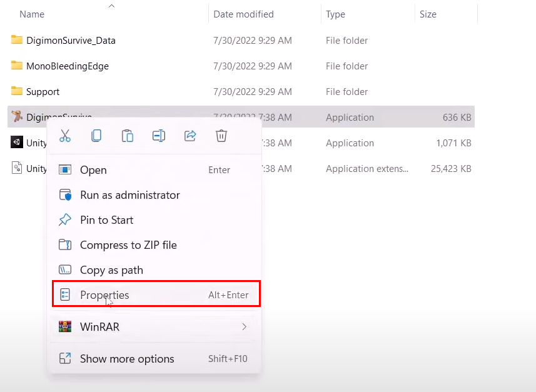The image size is (536, 392).
Task: Click the WinRAR books icon
Action: [65, 326]
